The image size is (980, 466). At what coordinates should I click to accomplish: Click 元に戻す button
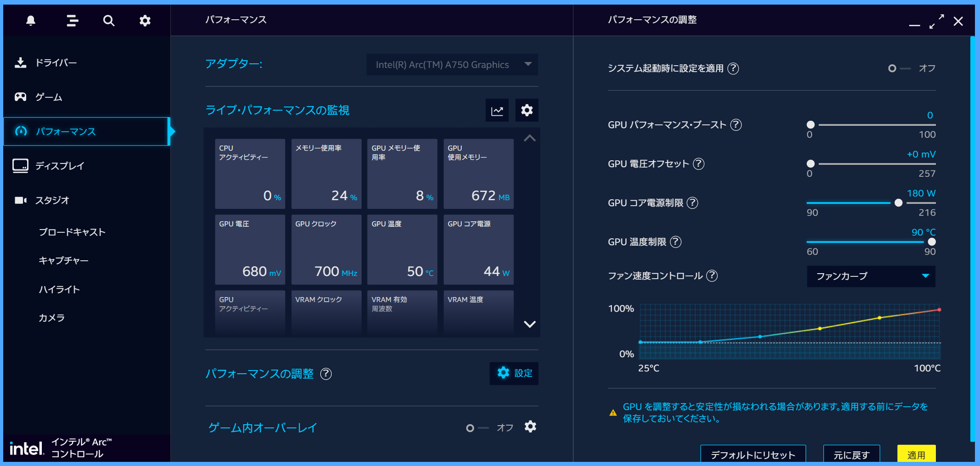pos(851,454)
